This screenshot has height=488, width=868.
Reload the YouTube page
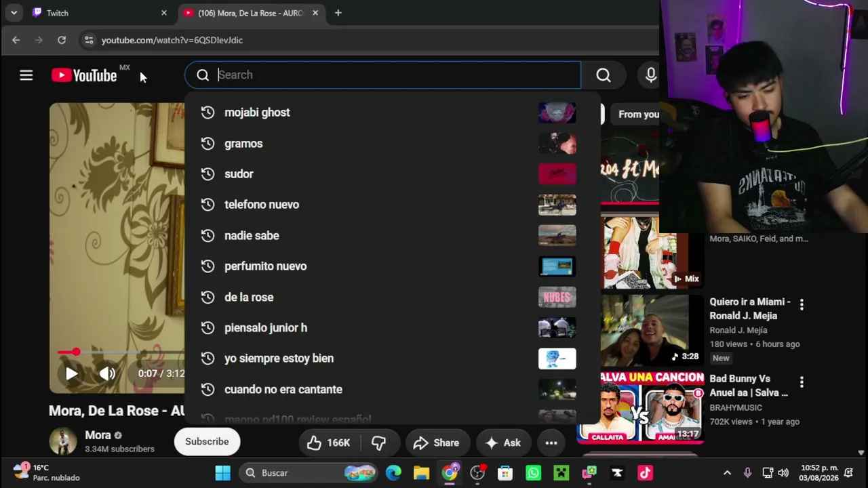pyautogui.click(x=62, y=40)
